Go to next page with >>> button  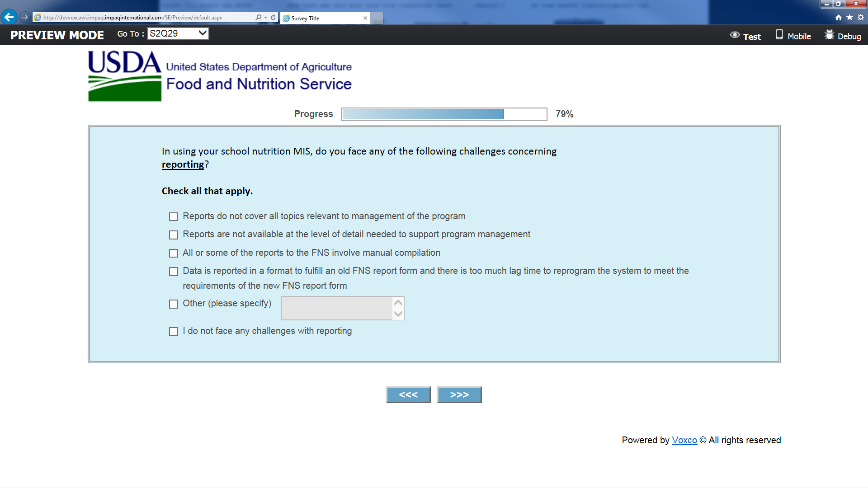(x=459, y=394)
